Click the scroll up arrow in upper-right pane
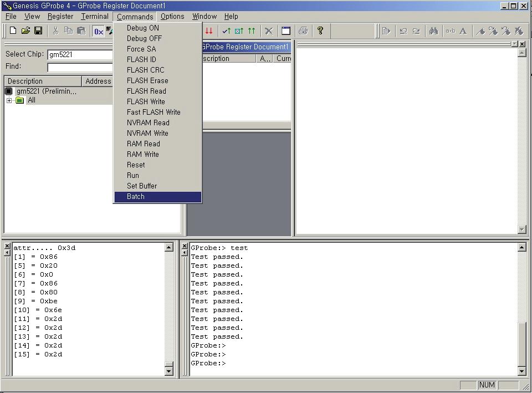The image size is (532, 393). (x=522, y=53)
